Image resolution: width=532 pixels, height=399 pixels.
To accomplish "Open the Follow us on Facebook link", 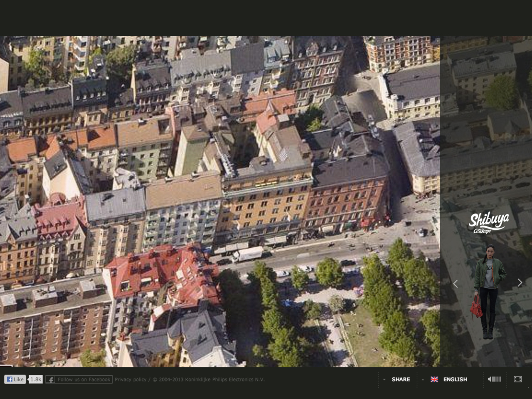I will (84, 379).
